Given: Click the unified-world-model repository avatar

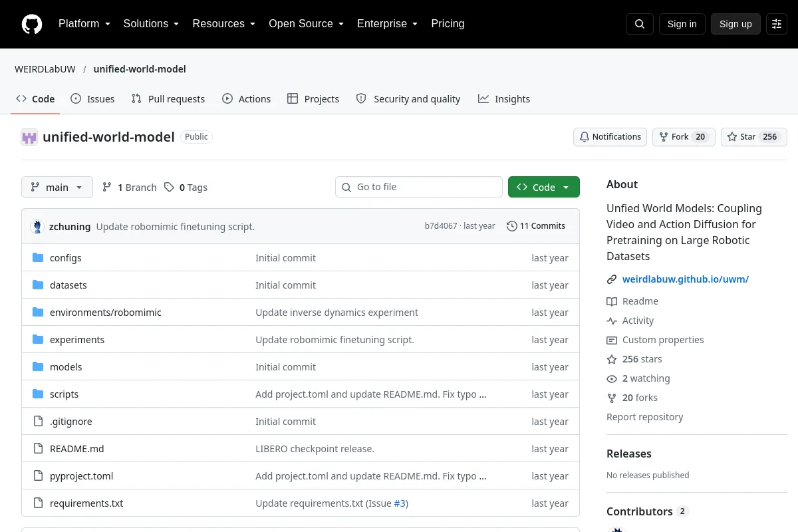Looking at the screenshot, I should pos(29,137).
